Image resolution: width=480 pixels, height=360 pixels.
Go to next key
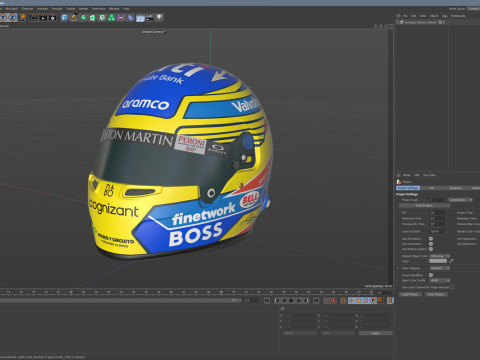pos(306,300)
